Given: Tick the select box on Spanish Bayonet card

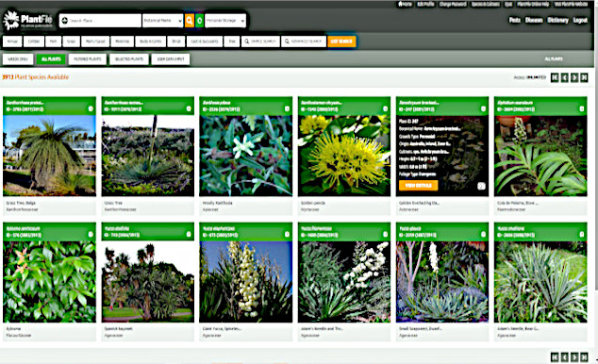Looking at the screenshot, I should pos(189,234).
